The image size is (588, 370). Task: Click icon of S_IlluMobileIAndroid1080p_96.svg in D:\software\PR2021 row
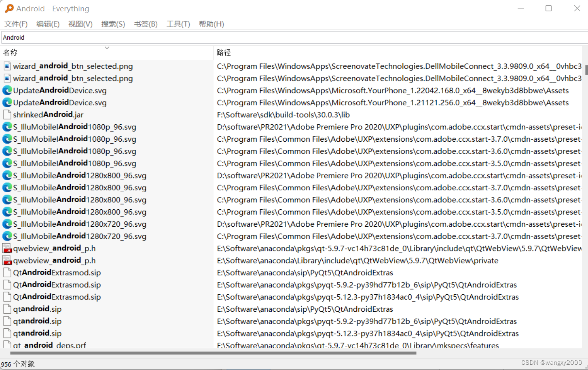coord(7,127)
